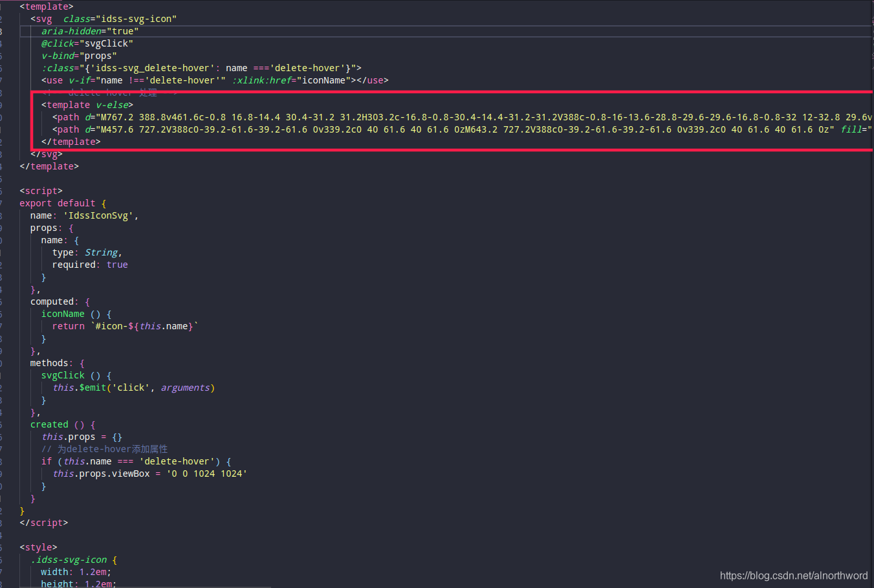The image size is (874, 588).
Task: Click the opening <style> tag
Action: [38, 547]
